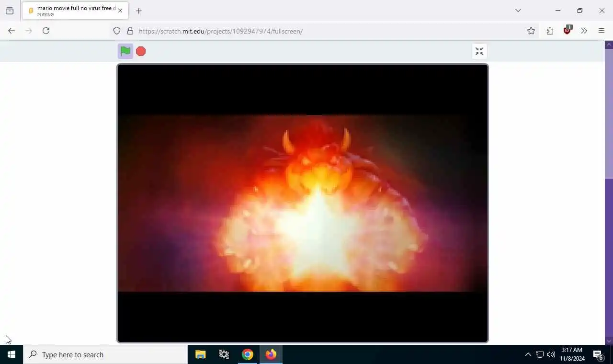The image size is (613, 364).
Task: Open tracking protection shield icon
Action: (x=117, y=31)
